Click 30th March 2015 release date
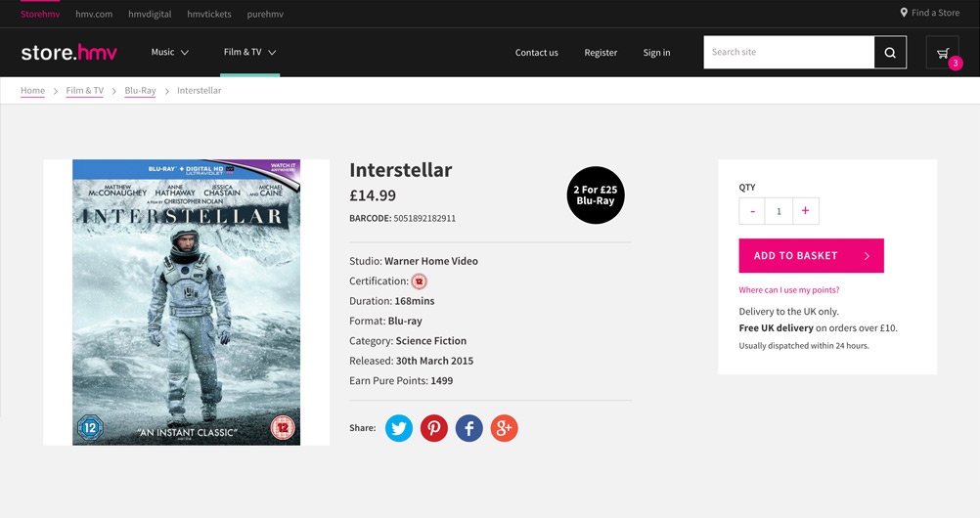The height and width of the screenshot is (518, 980). (434, 362)
